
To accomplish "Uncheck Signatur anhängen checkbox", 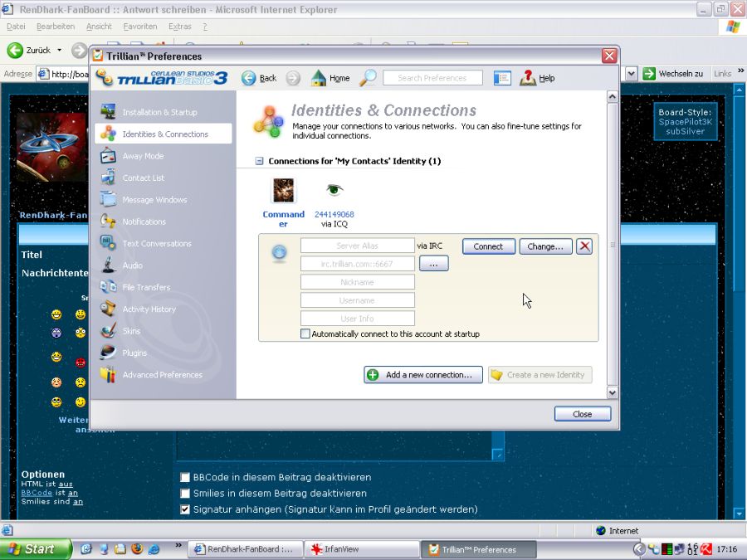I will (185, 509).
